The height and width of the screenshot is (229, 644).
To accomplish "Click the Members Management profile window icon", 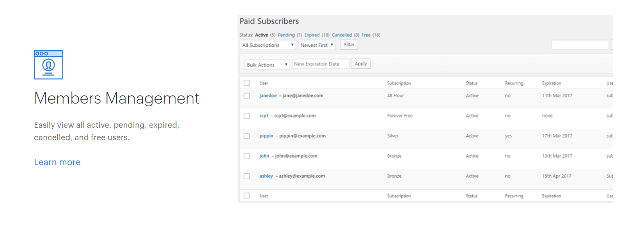I will point(48,65).
